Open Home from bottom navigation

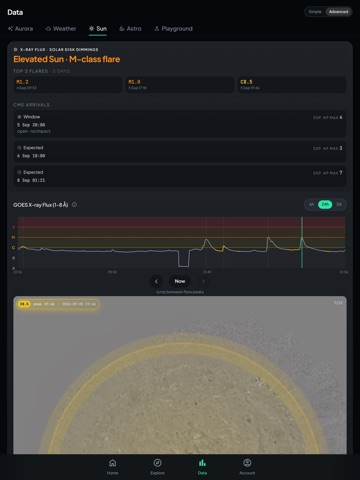112,466
